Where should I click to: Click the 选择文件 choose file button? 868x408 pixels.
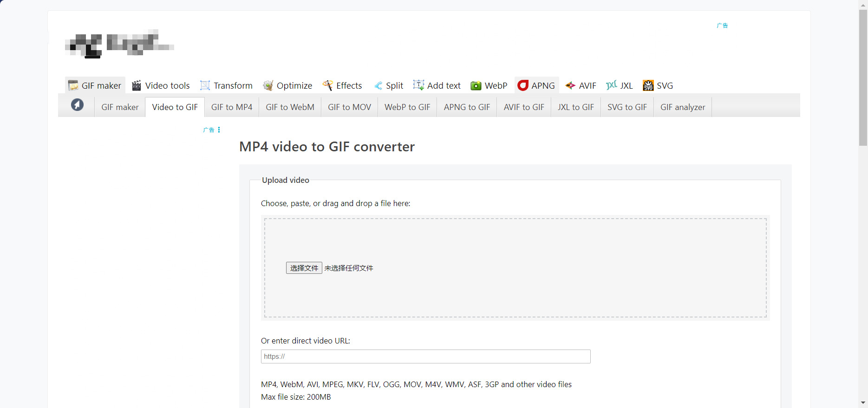304,268
